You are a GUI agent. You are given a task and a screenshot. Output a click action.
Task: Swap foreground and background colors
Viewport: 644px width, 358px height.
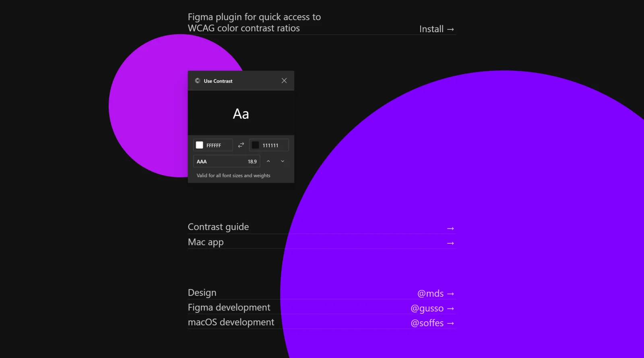coord(241,145)
